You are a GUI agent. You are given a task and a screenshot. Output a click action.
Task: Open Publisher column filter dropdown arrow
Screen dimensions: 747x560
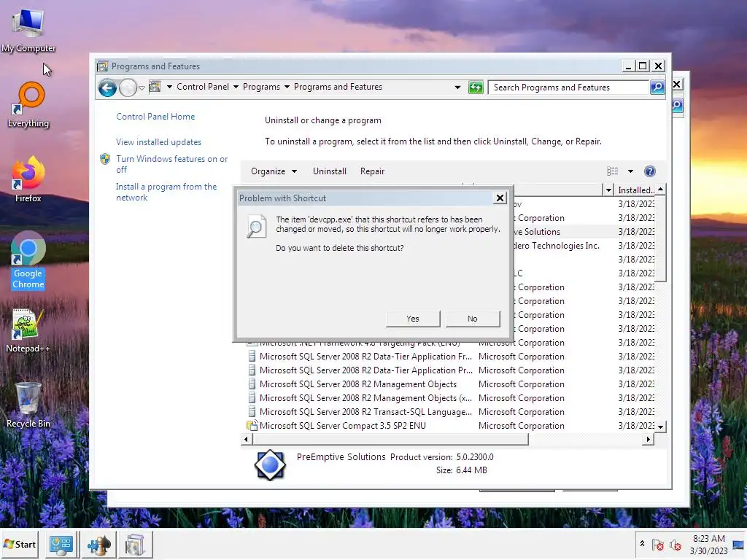coord(608,190)
